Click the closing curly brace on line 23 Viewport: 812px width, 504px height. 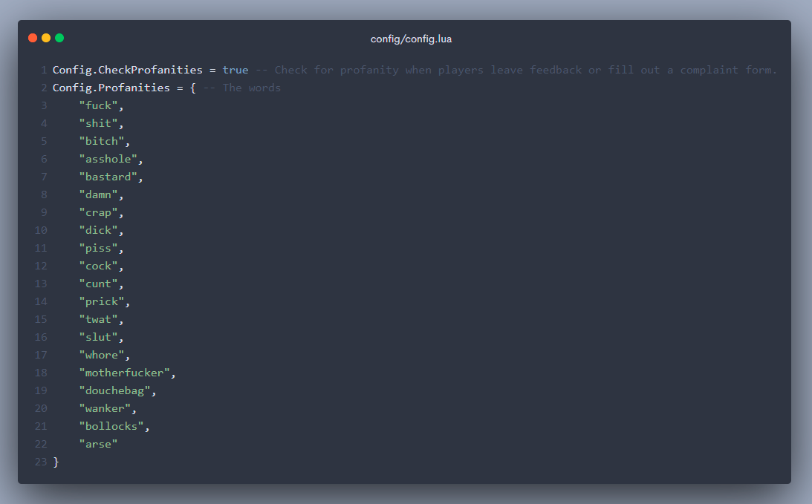[56, 462]
